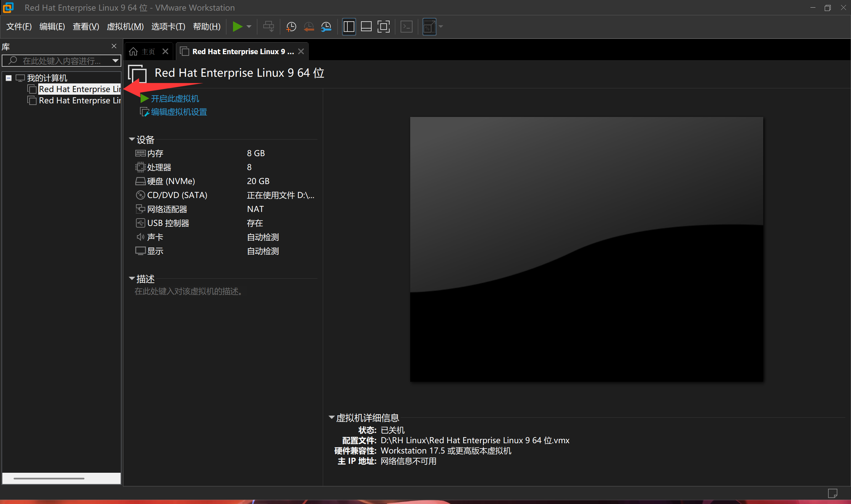Image resolution: width=851 pixels, height=504 pixels.
Task: Select the Red Hat Enterprise Linux 9 tab
Action: [x=243, y=51]
